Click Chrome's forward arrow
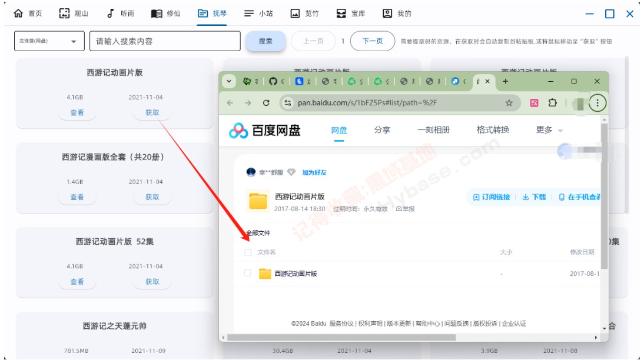The image size is (644, 360). click(x=248, y=103)
